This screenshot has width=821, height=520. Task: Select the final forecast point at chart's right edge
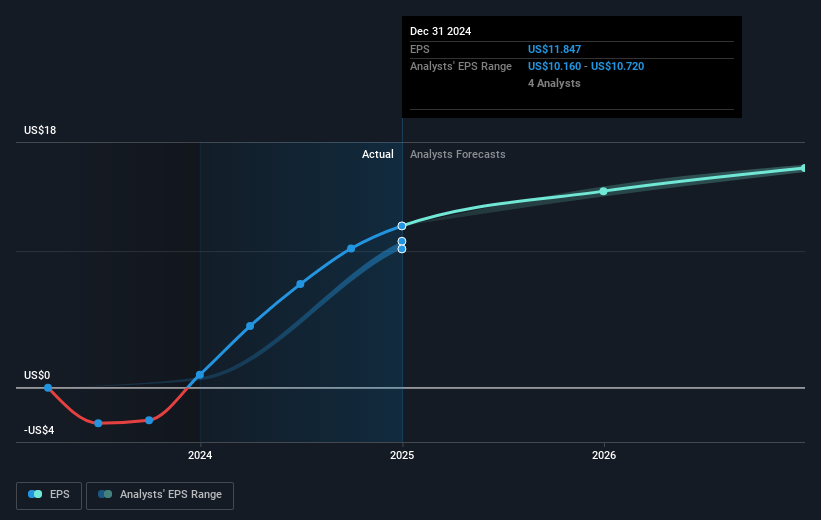804,168
